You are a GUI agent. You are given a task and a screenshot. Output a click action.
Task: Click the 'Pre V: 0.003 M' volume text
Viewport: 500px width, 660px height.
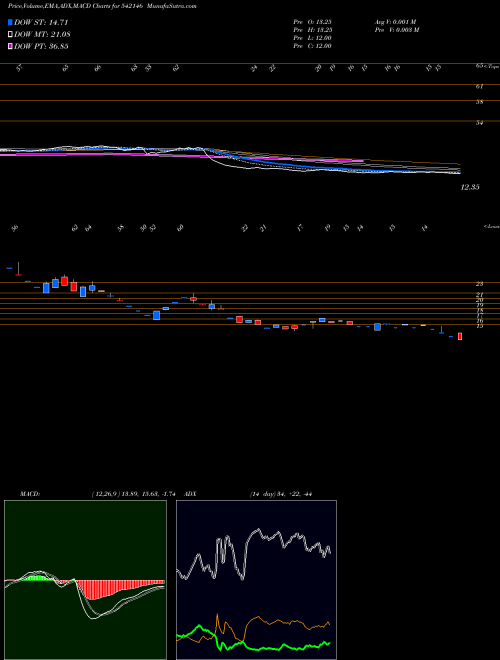[396, 30]
